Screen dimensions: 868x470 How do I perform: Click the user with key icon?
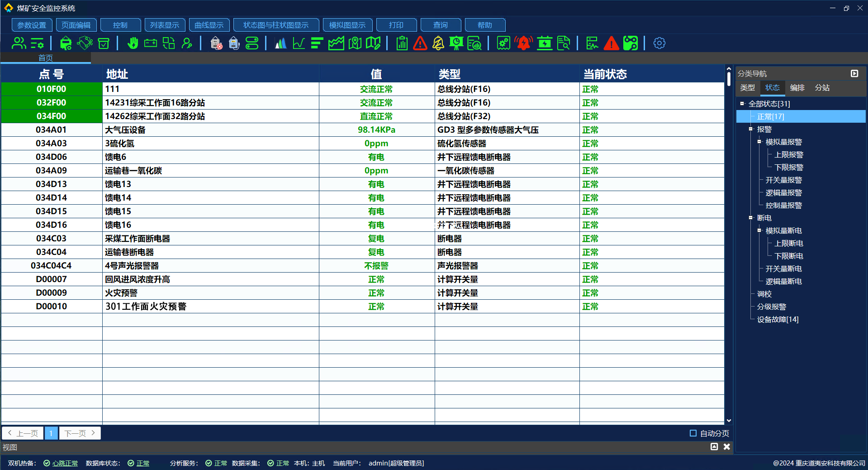tap(187, 43)
